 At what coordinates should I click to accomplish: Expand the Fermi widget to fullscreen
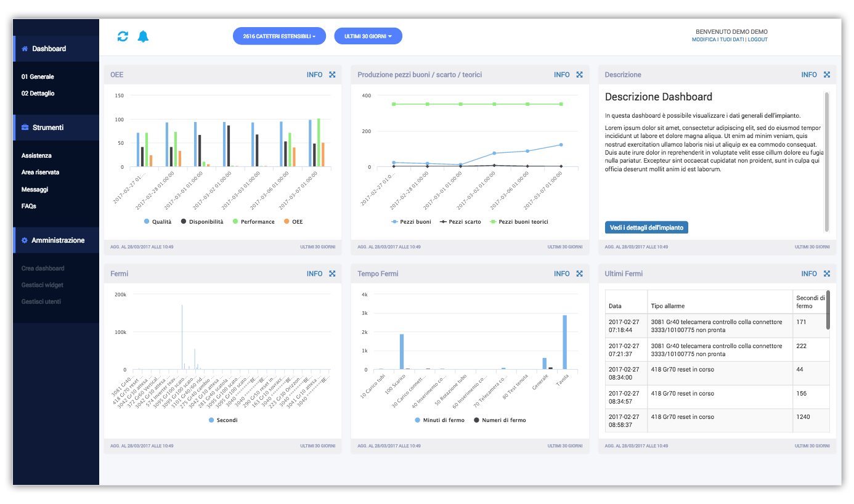coord(332,274)
